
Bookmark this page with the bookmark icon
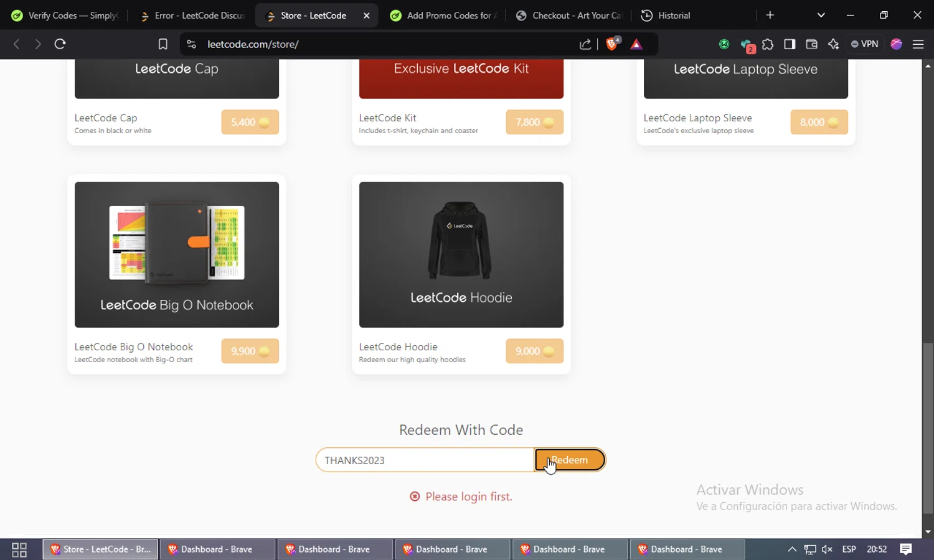click(x=163, y=44)
